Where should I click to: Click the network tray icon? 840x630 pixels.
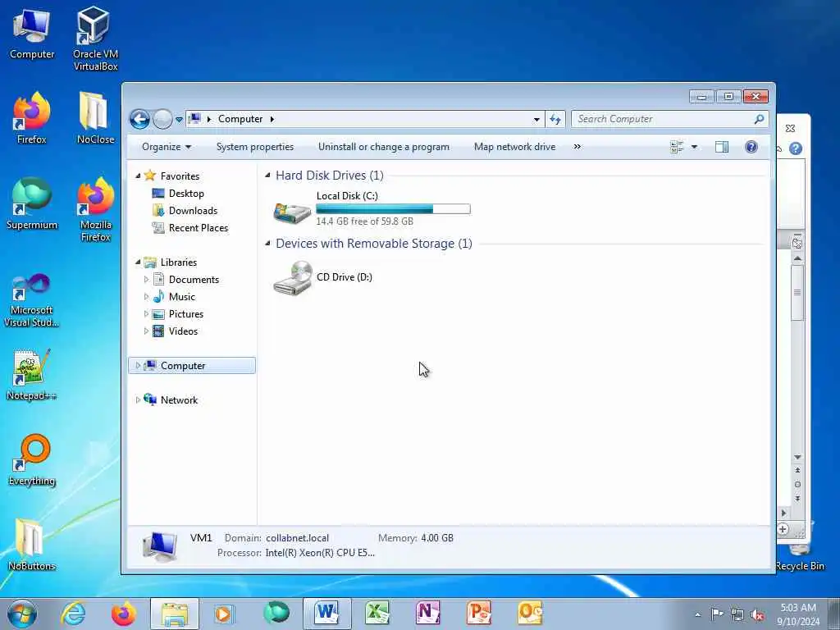[x=737, y=615]
